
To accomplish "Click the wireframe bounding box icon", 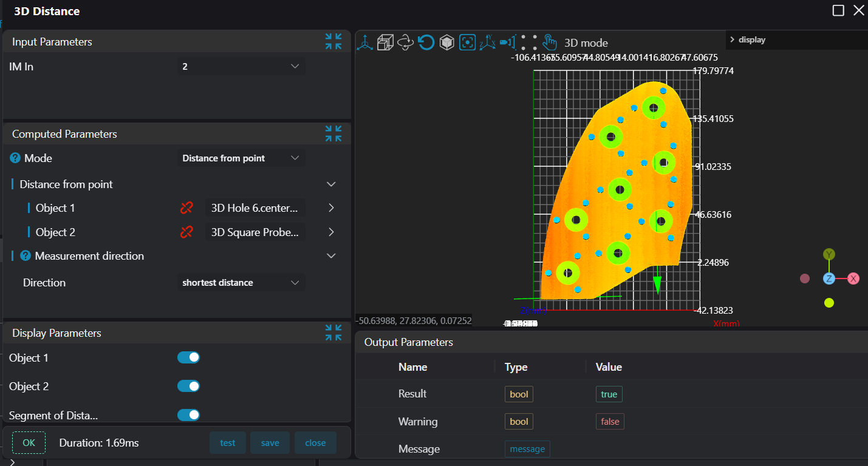I will [385, 42].
